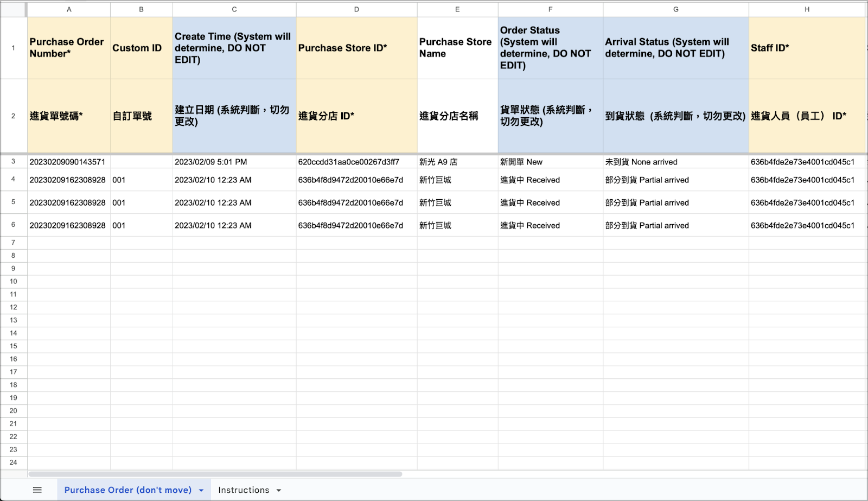Screen dimensions: 868x501
Task: Select the Staff ID header cell
Action: point(807,48)
